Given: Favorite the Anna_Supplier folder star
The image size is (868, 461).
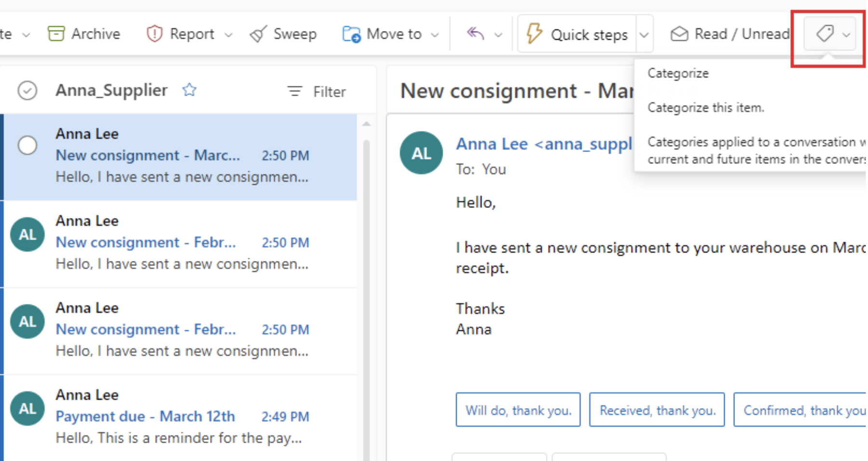Looking at the screenshot, I should pyautogui.click(x=190, y=90).
